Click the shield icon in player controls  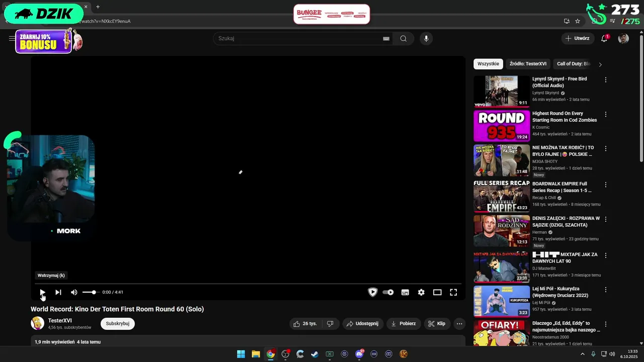[373, 292]
